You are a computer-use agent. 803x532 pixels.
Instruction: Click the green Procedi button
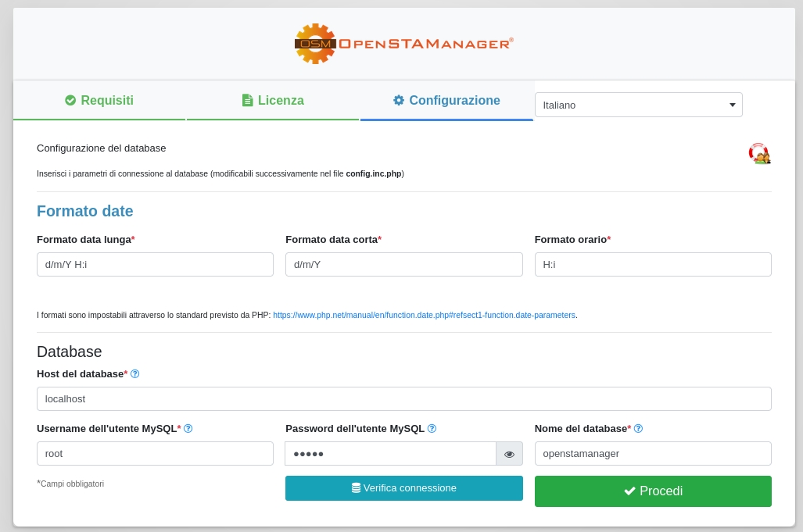(653, 491)
